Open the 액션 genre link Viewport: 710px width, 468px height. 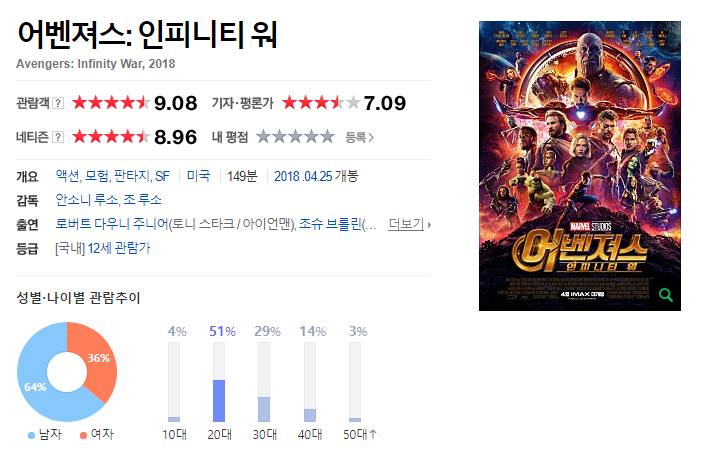(67, 176)
